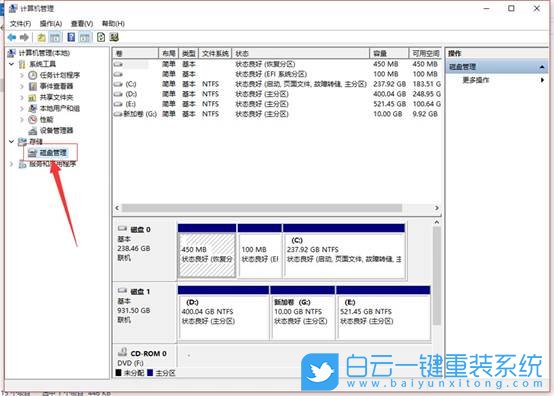Select 计算机管理(本地) root node
This screenshot has width=554, height=396.
click(x=44, y=53)
